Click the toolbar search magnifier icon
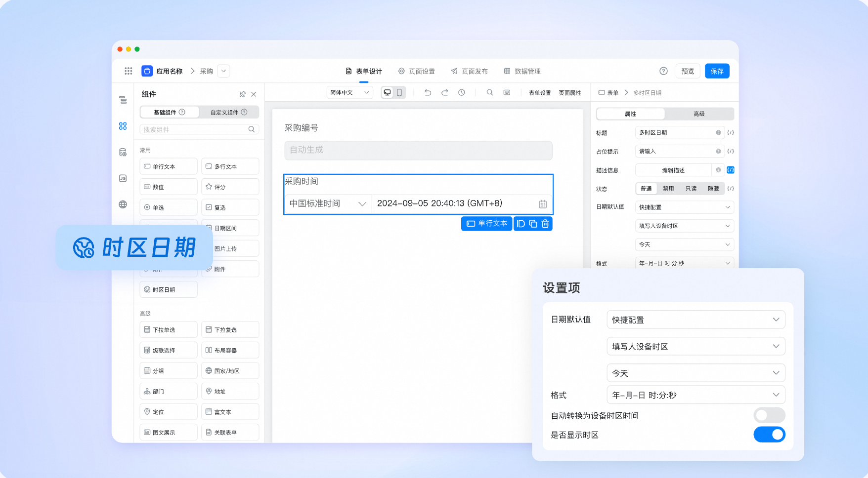The image size is (868, 478). point(490,92)
